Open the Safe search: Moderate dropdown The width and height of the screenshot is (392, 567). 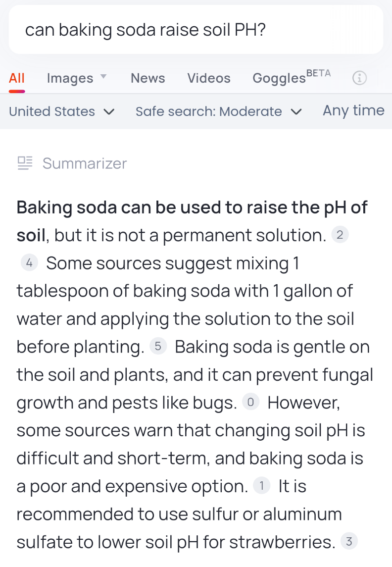coord(219,111)
